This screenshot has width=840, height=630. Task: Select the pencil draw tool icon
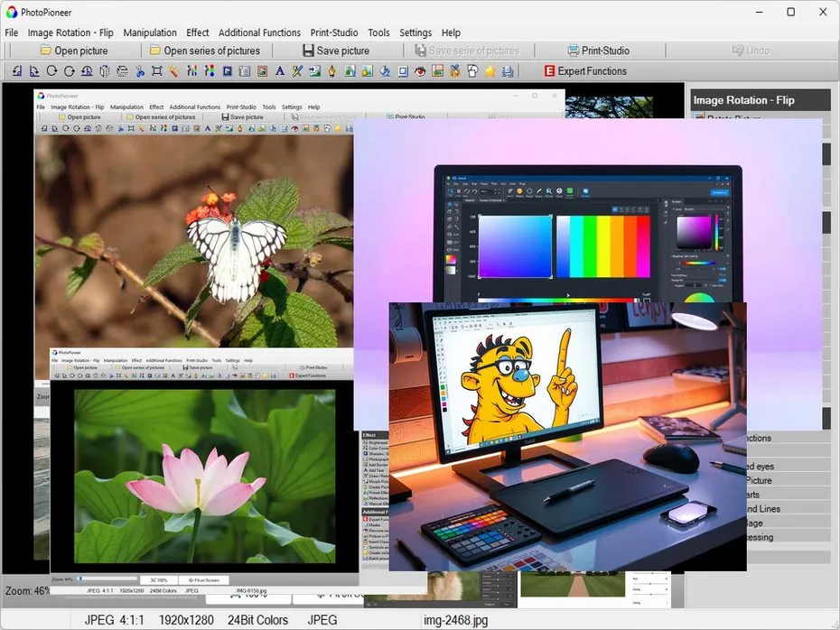pyautogui.click(x=174, y=71)
